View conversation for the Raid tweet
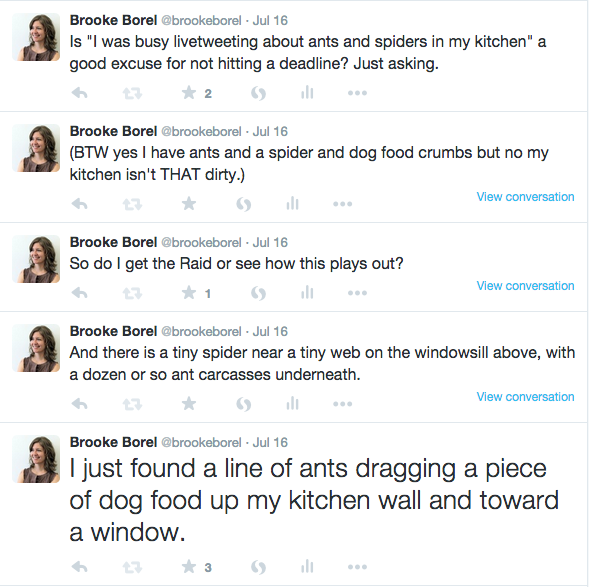 [525, 285]
